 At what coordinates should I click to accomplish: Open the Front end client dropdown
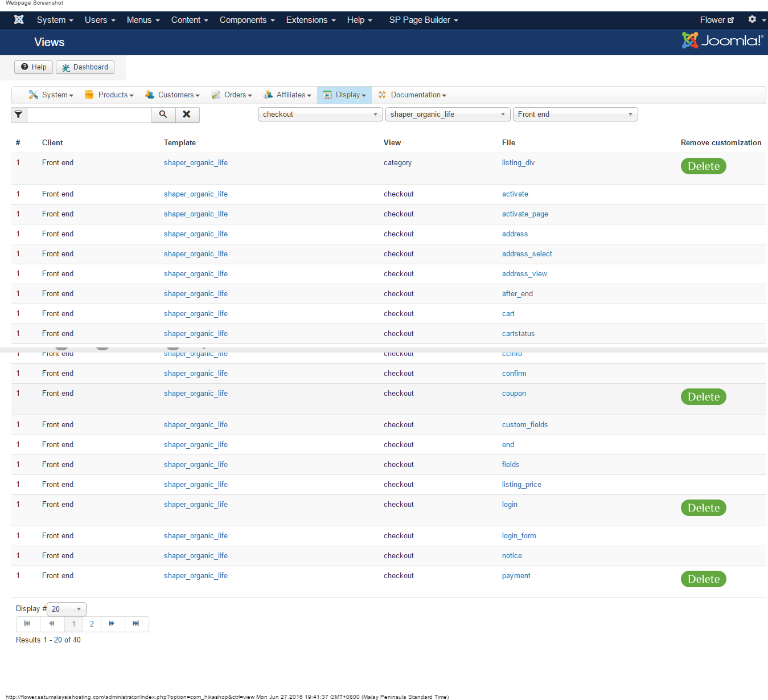point(575,114)
